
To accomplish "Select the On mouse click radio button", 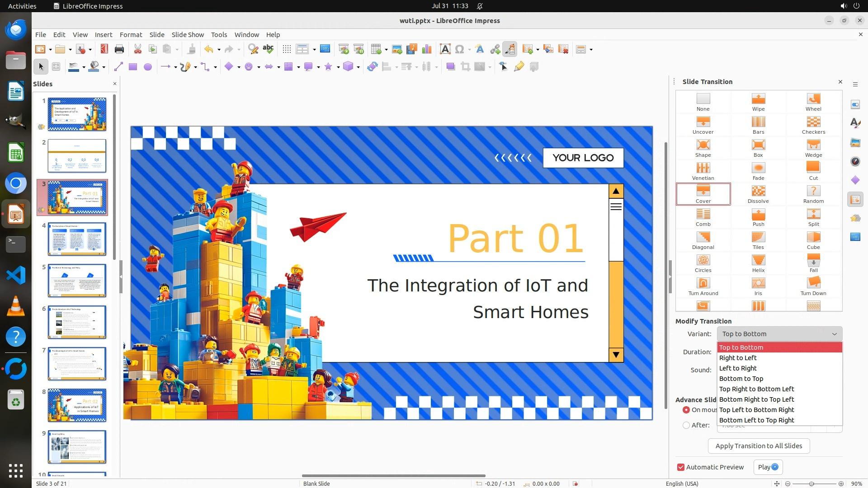I will (686, 410).
